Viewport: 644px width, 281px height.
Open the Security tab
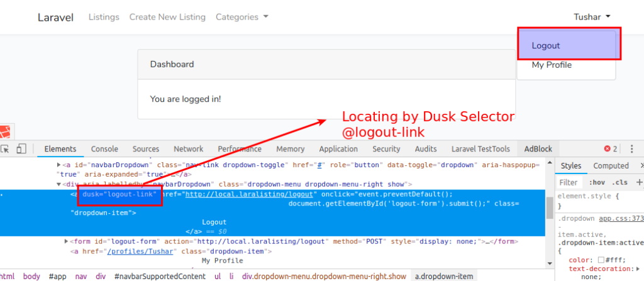coord(386,149)
